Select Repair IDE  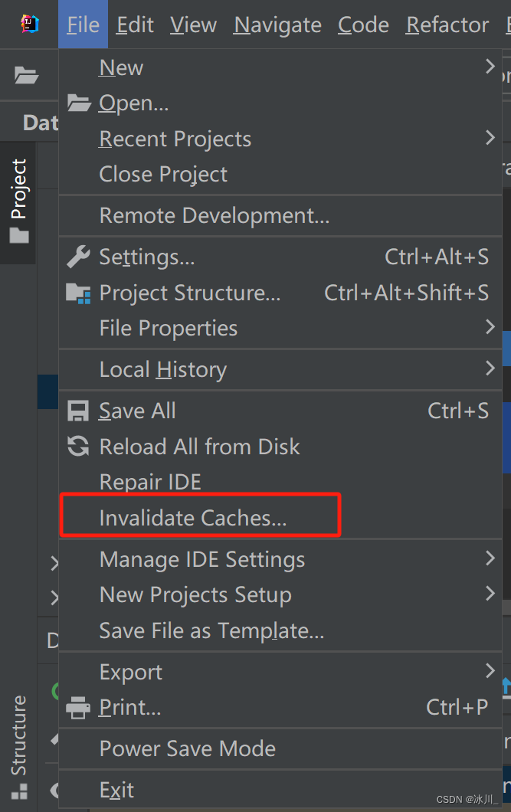point(150,483)
